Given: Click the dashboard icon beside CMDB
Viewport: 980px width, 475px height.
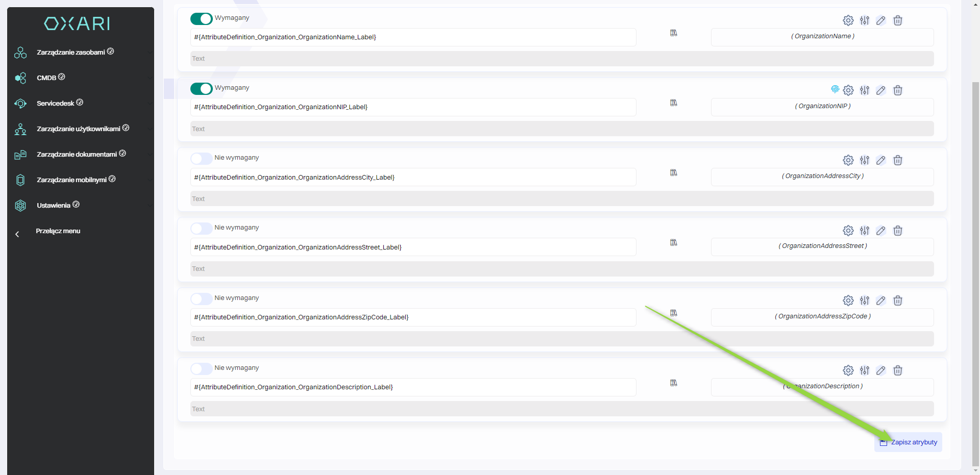Looking at the screenshot, I should tap(62, 77).
